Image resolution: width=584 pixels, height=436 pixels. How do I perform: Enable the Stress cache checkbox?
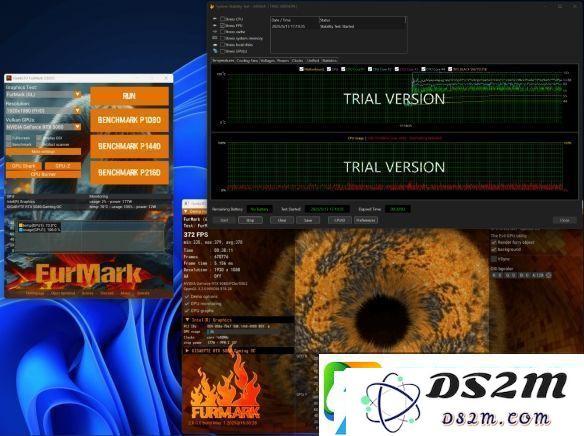click(x=222, y=32)
